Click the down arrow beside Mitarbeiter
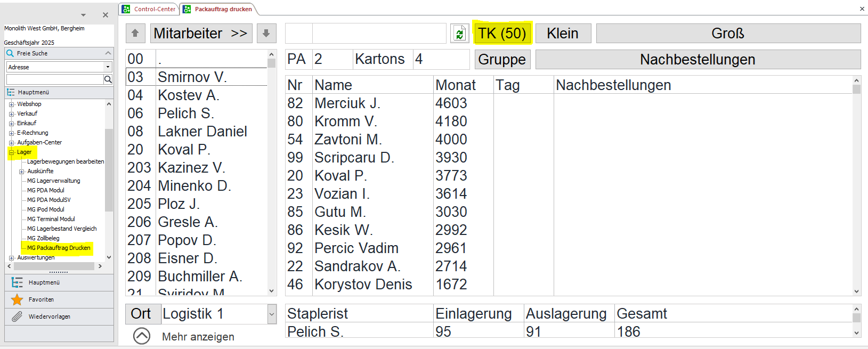 click(266, 33)
